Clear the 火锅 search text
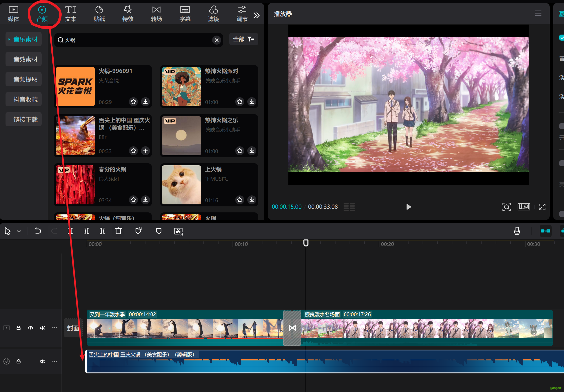Image resolution: width=564 pixels, height=392 pixels. [217, 40]
